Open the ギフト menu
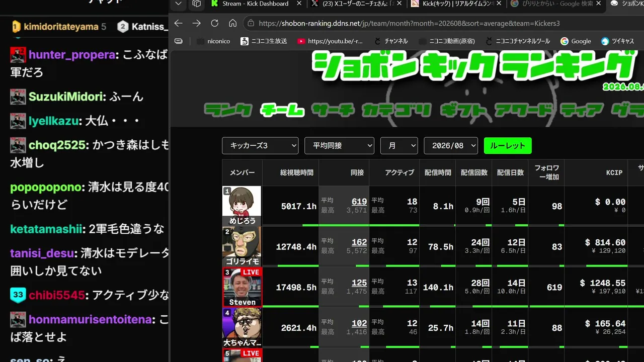Image resolution: width=644 pixels, height=362 pixels. 463,110
